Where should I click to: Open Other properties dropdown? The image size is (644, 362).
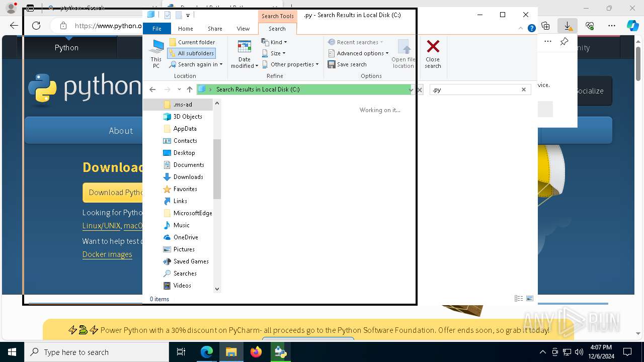pos(290,64)
